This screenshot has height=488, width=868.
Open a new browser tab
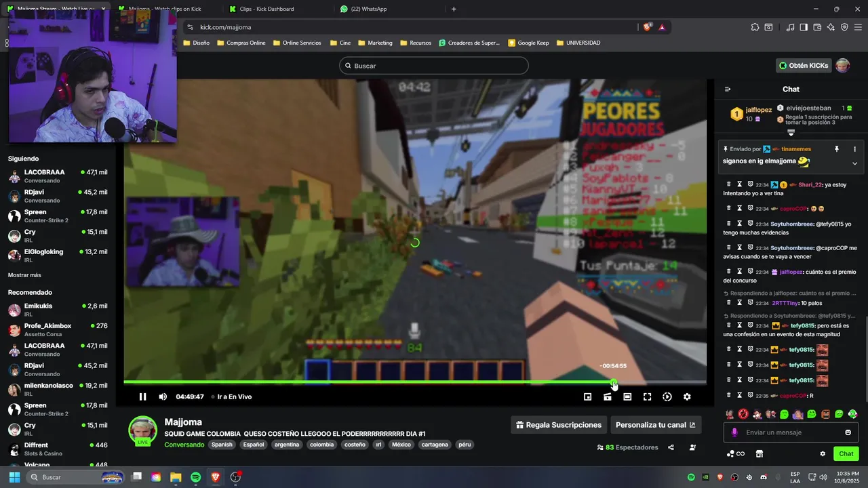point(454,9)
